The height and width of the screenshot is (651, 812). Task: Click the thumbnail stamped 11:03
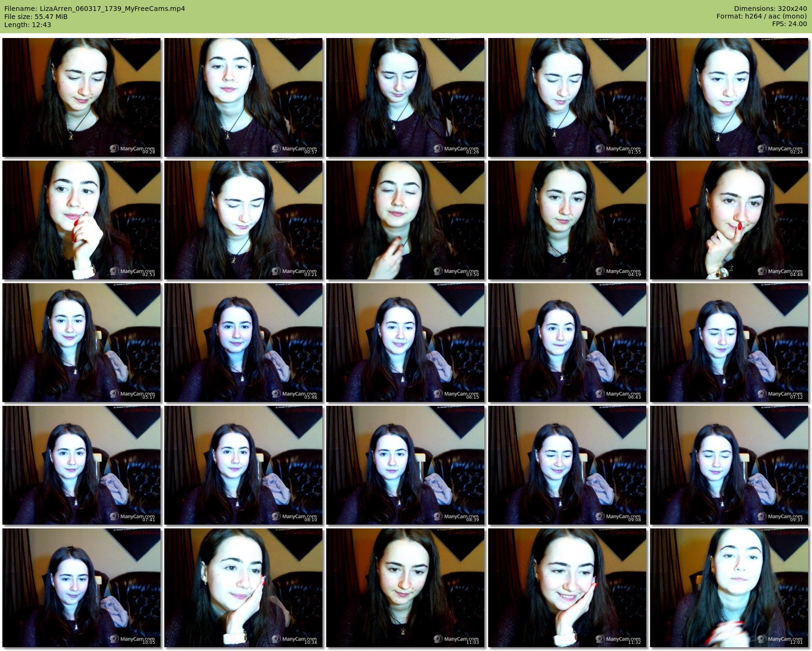(406, 588)
